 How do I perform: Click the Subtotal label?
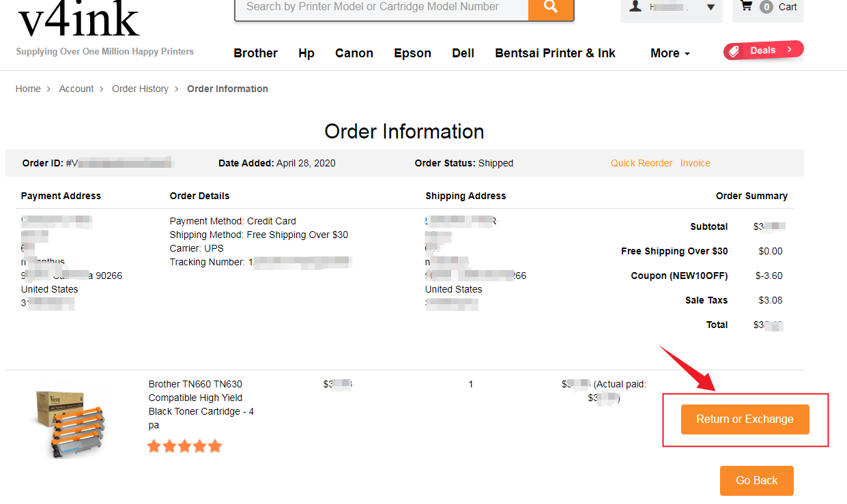tap(709, 226)
